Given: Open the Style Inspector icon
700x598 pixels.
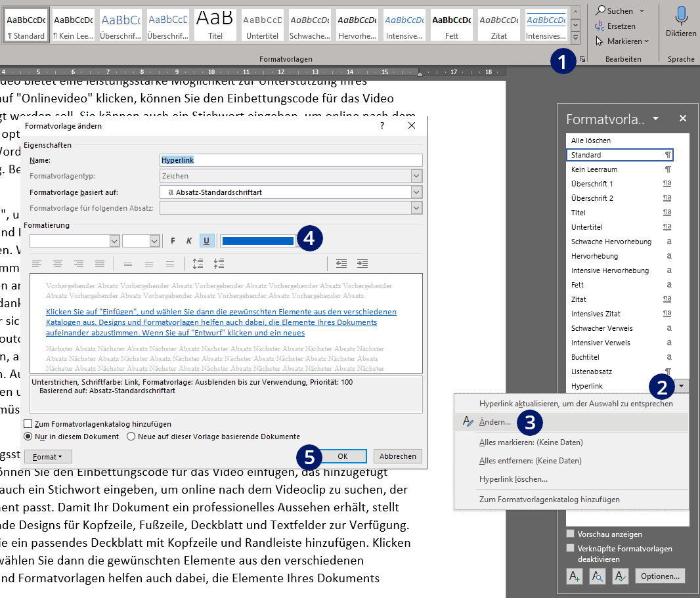Looking at the screenshot, I should (x=598, y=576).
